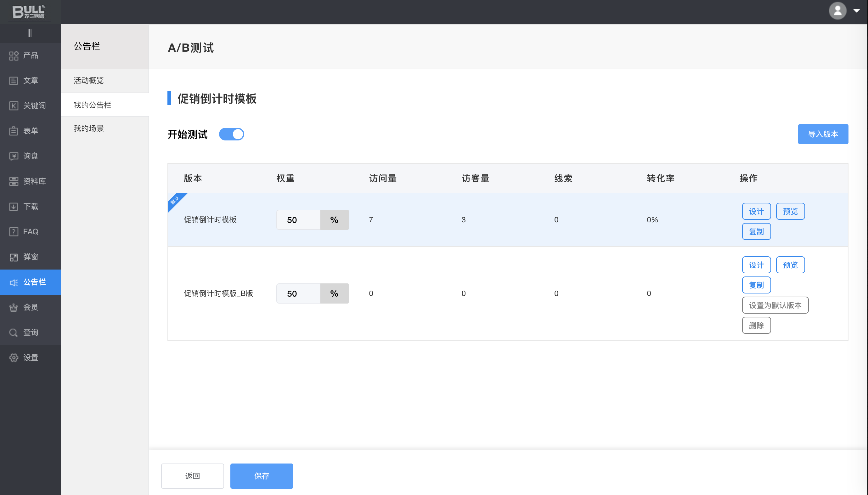Click the 访问量 column header
Screen dimensions: 868x495
point(383,179)
